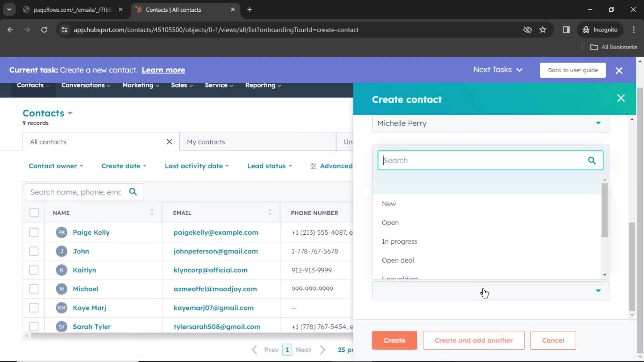Expand the Lead status filter
The height and width of the screenshot is (362, 644).
(x=270, y=166)
